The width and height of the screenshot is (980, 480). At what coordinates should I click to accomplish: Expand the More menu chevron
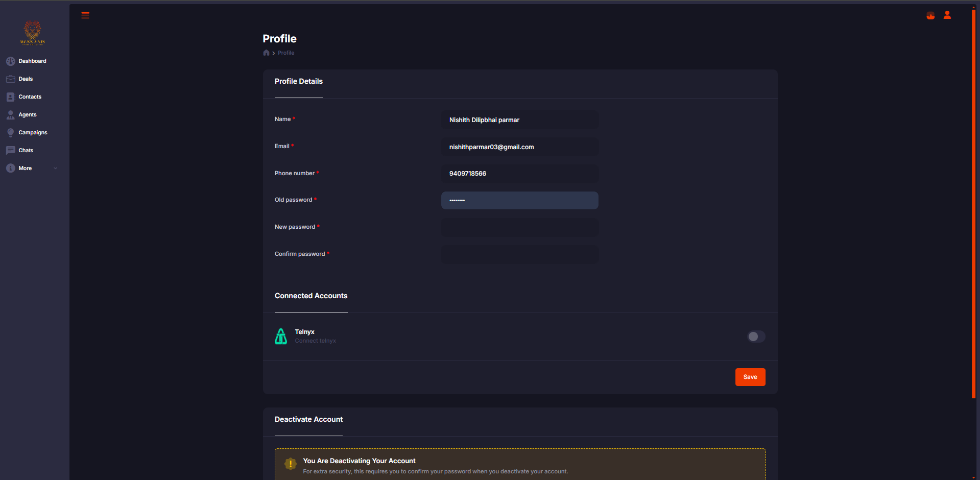pyautogui.click(x=56, y=169)
